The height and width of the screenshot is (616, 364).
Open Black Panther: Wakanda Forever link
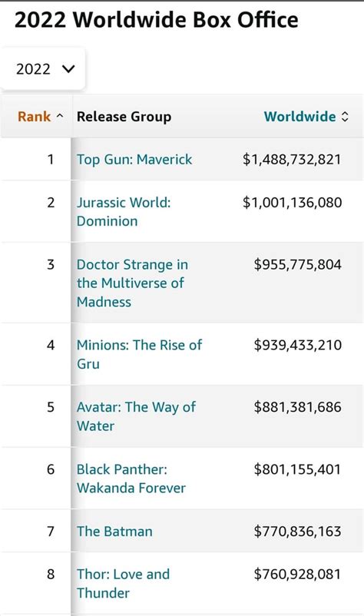click(131, 479)
